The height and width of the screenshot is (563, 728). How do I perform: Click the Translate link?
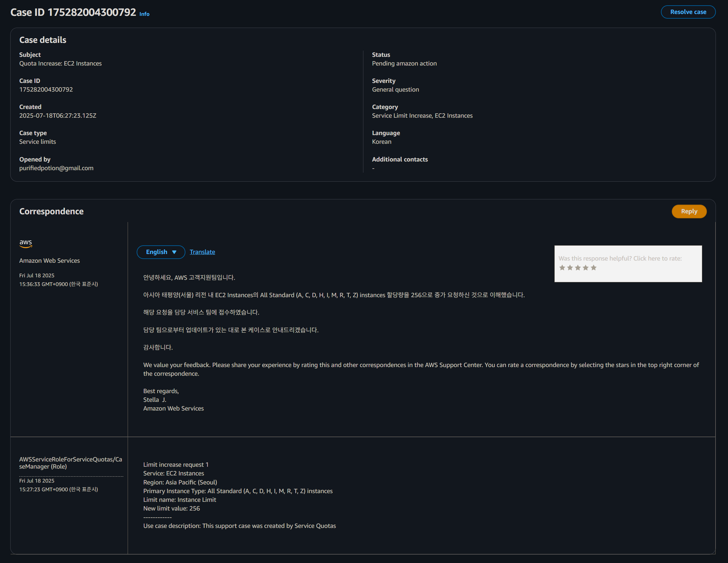point(202,252)
